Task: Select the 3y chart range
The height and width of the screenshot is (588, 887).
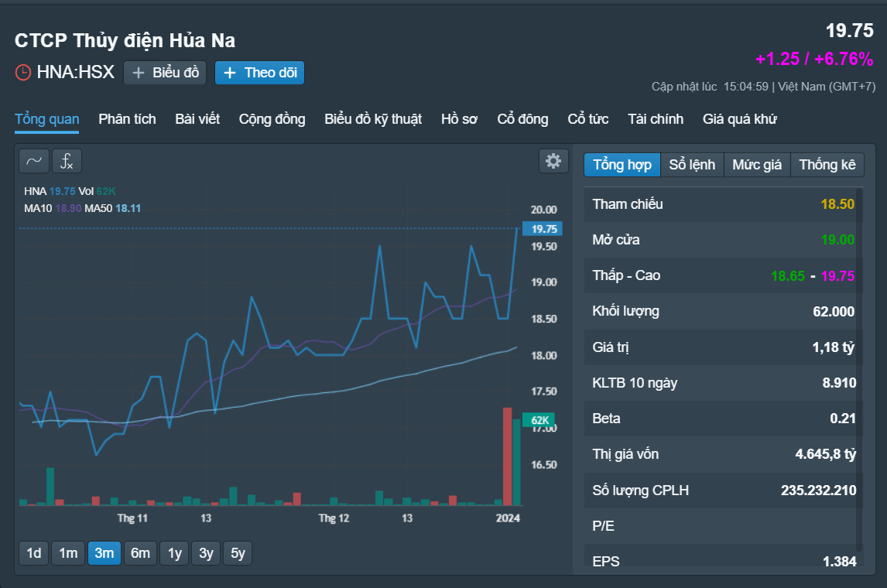Action: coord(206,553)
